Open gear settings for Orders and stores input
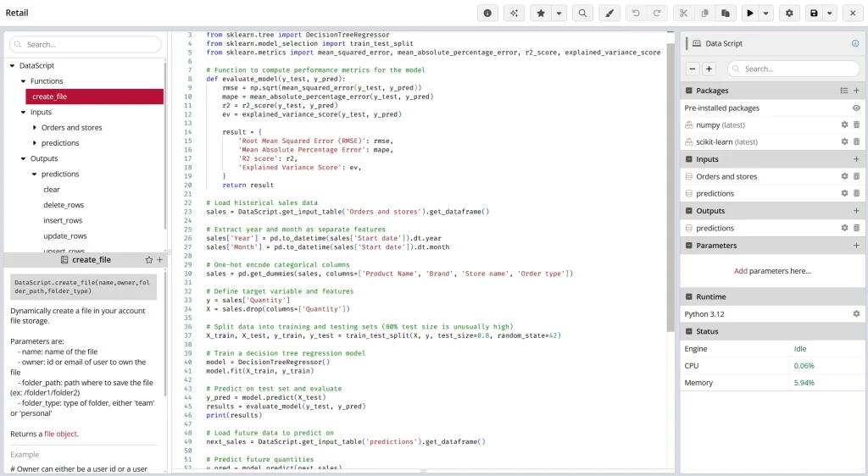 point(845,176)
